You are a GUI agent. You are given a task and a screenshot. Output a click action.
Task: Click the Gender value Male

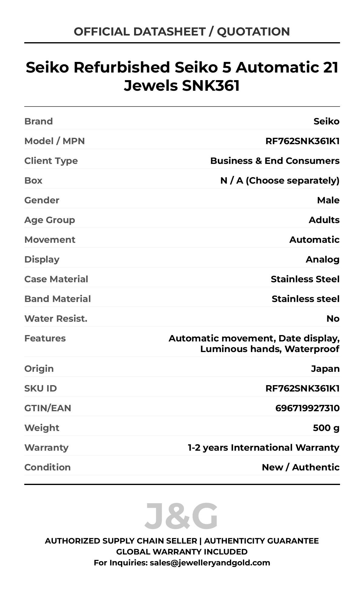[328, 200]
